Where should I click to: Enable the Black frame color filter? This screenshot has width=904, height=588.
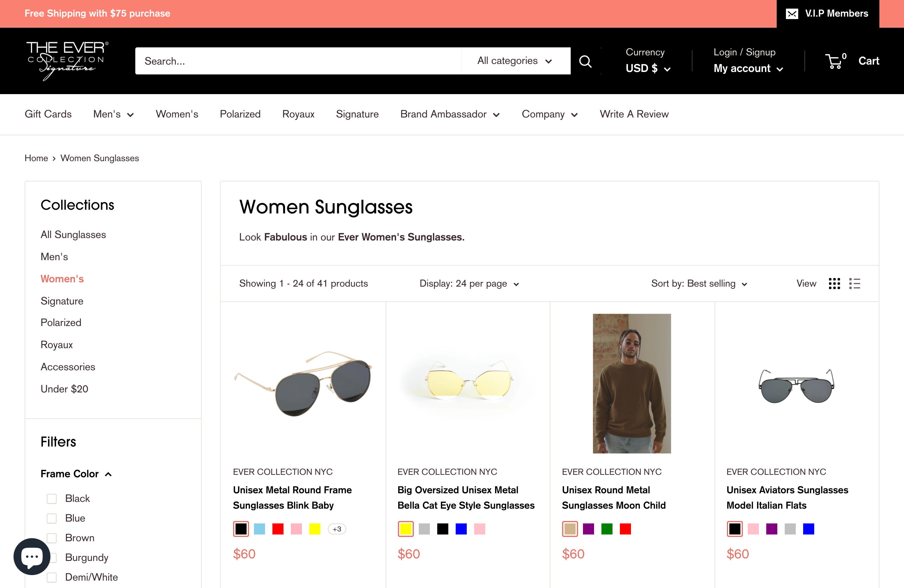tap(52, 499)
